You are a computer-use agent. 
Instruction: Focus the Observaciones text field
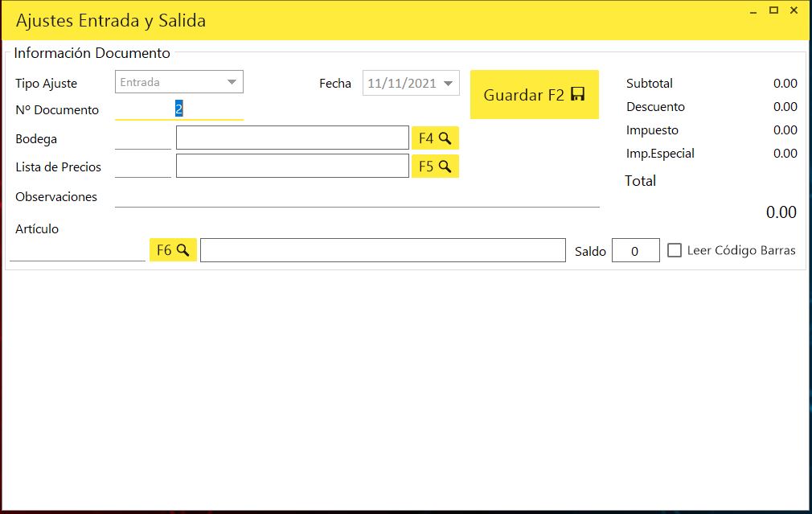point(357,196)
